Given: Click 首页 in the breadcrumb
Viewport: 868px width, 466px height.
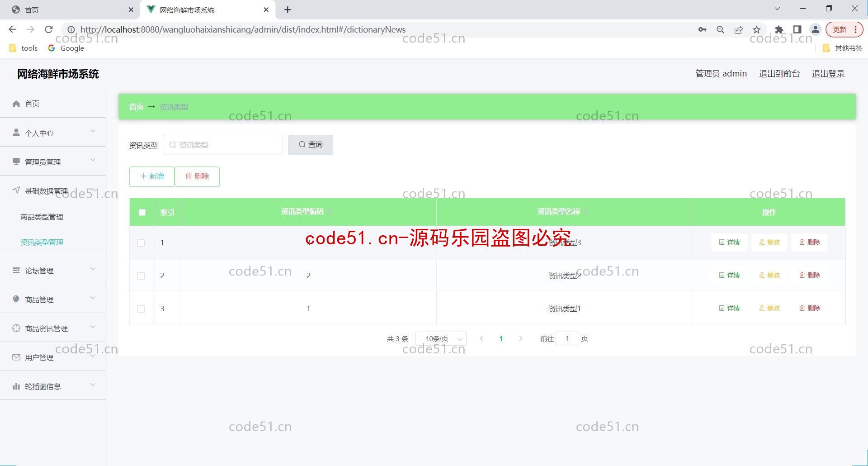Looking at the screenshot, I should [136, 107].
